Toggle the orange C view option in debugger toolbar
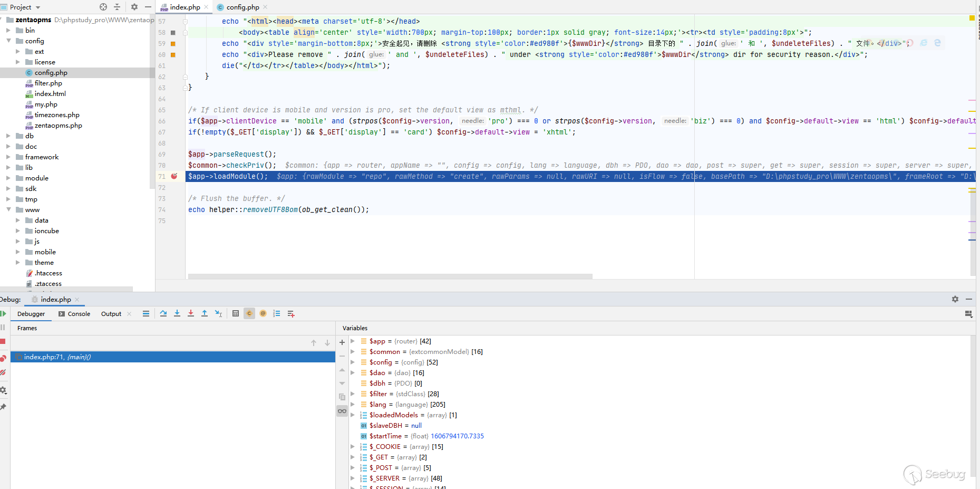This screenshot has width=980, height=489. tap(249, 313)
